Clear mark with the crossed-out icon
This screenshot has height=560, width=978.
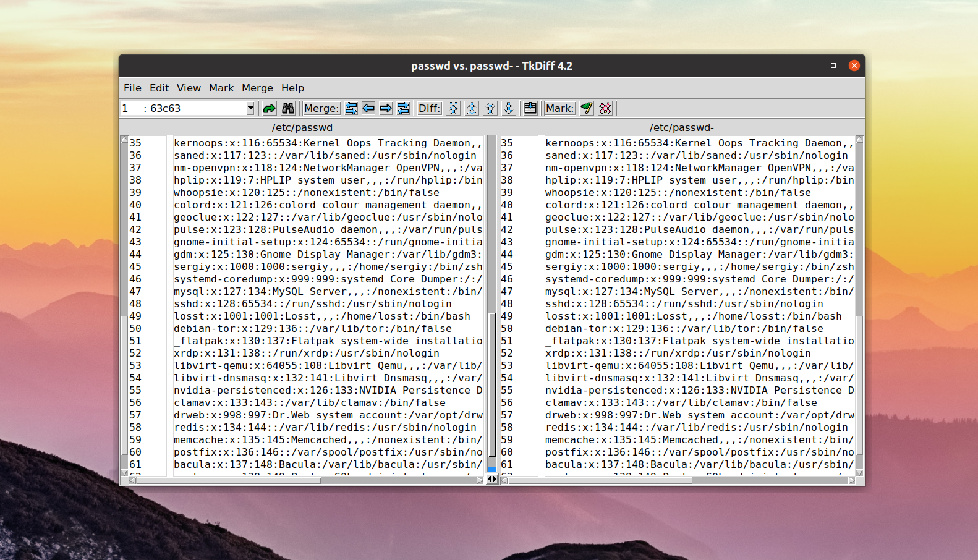click(x=605, y=108)
